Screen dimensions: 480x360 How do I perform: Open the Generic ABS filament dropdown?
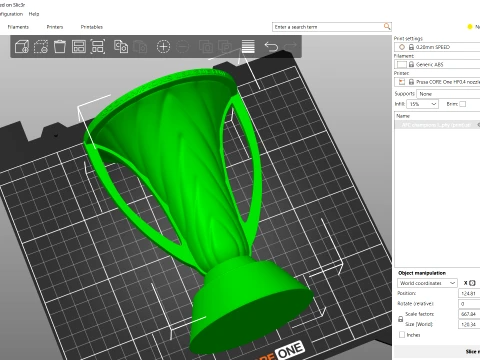437,64
